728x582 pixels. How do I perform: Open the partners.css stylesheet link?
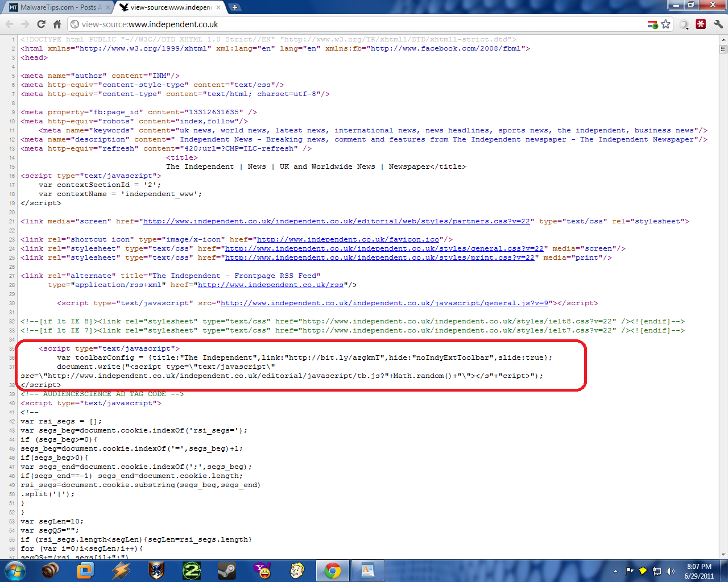(337, 221)
